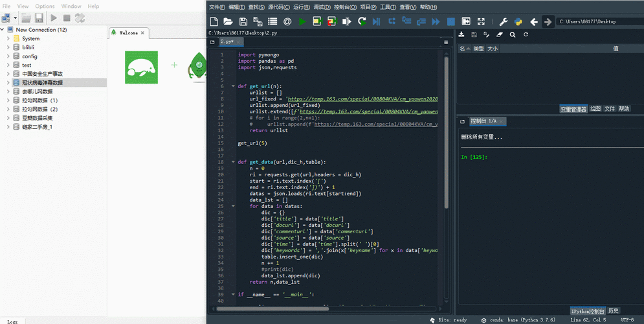Image resolution: width=644 pixels, height=324 pixels.
Task: Click the white back arrow icon in Spyder
Action: [533, 21]
